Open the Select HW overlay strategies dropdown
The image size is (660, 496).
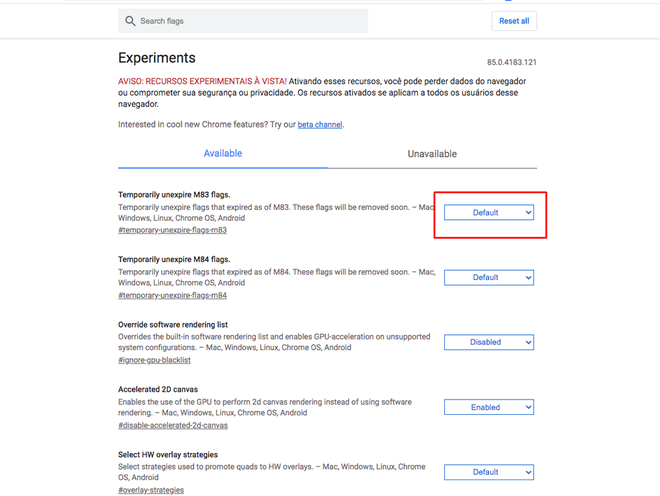[489, 472]
